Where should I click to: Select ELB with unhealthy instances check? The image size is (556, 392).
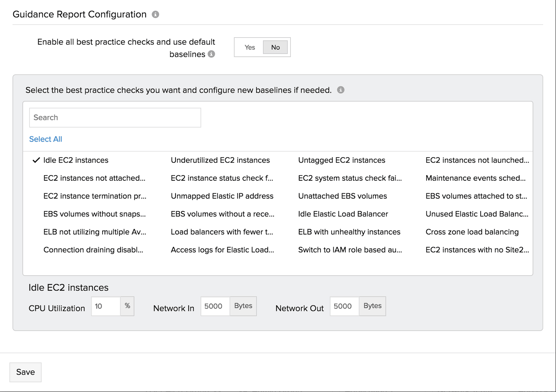(349, 232)
